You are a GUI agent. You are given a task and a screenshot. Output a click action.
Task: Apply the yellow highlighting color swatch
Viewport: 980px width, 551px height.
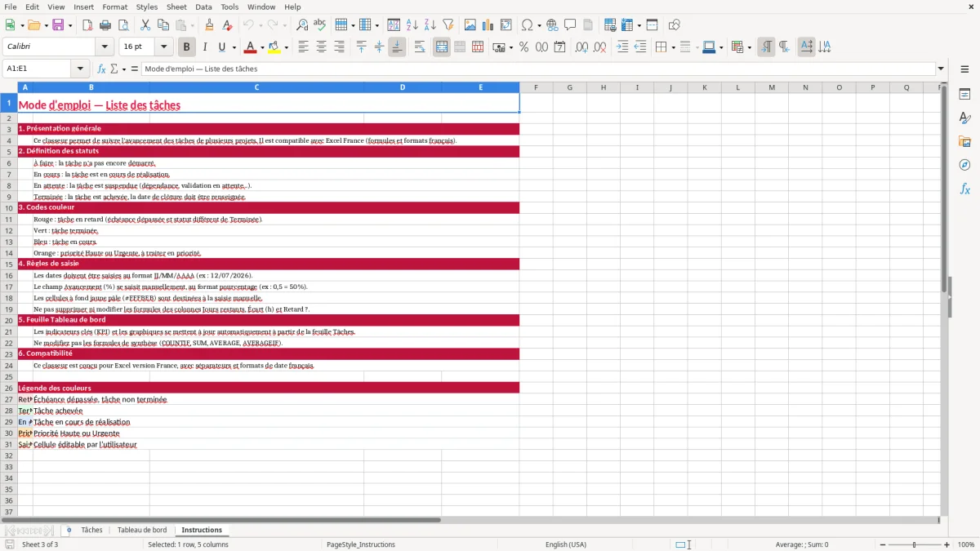(x=274, y=47)
